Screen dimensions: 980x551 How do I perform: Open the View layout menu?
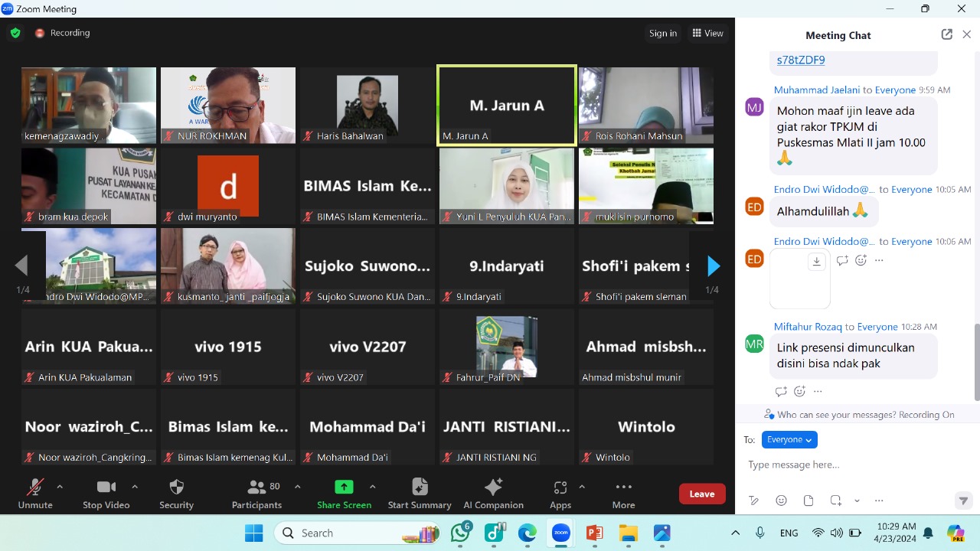pyautogui.click(x=707, y=33)
